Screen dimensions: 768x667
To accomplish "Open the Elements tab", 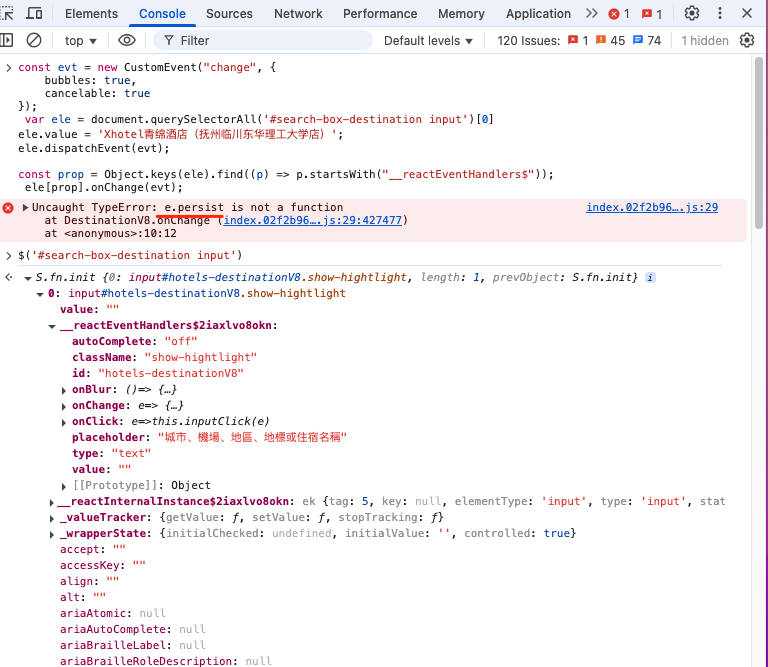I will [x=92, y=14].
